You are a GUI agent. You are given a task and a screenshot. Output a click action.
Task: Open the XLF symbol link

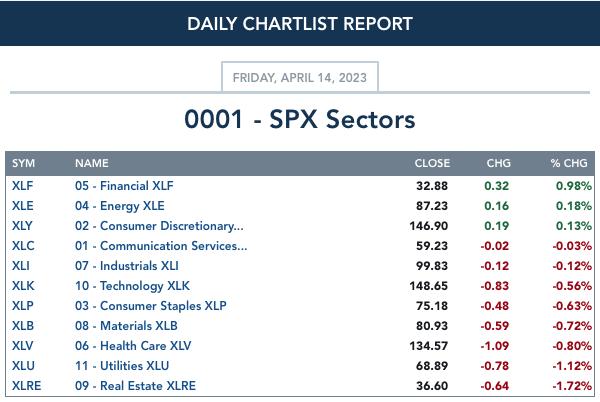[x=22, y=186]
